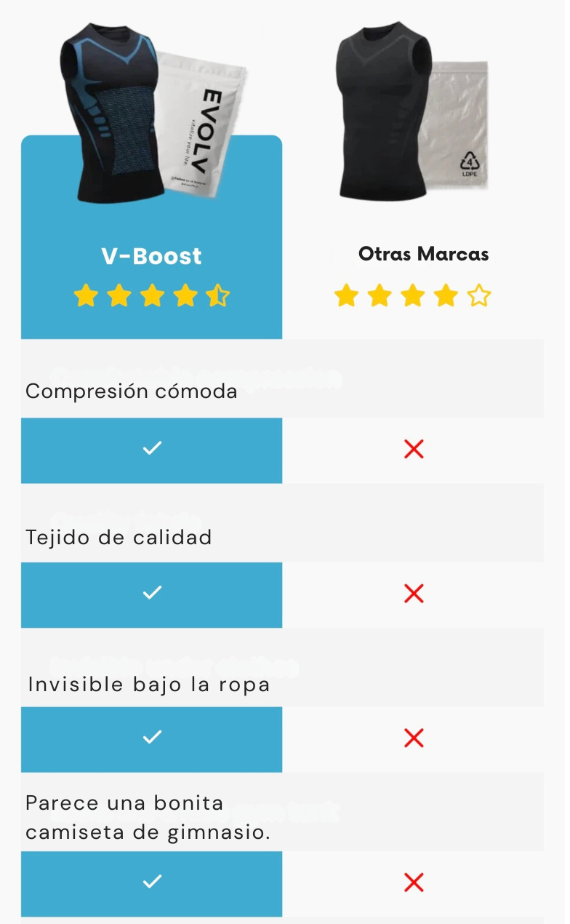570x924 pixels.
Task: Click the V-Boost star rating
Action: pyautogui.click(x=151, y=296)
